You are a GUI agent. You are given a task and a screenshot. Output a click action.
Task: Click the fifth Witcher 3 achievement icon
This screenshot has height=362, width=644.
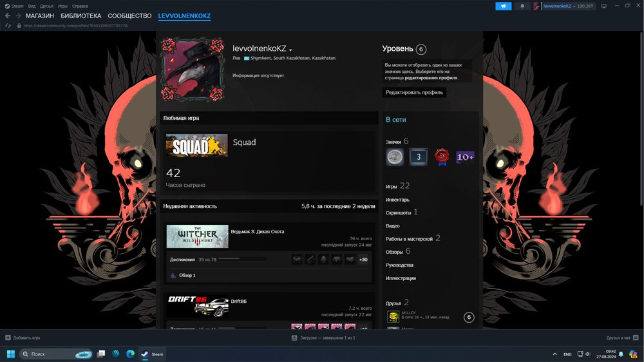(350, 260)
